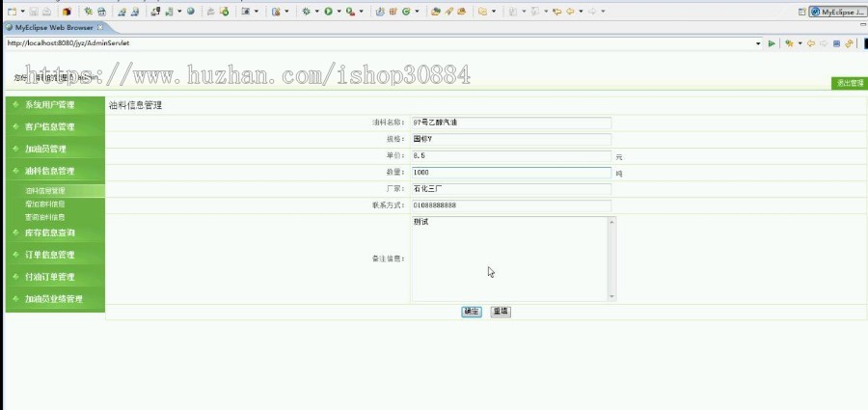Viewport: 868px width, 410px height.
Task: Open the External Tools dropdown arrow
Action: pyautogui.click(x=362, y=11)
